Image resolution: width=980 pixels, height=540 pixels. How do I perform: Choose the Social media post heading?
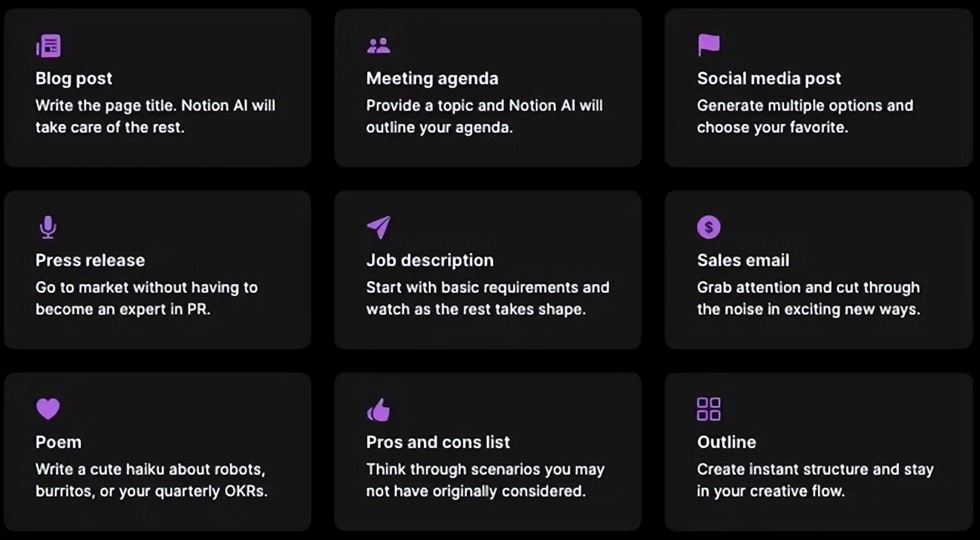click(769, 79)
